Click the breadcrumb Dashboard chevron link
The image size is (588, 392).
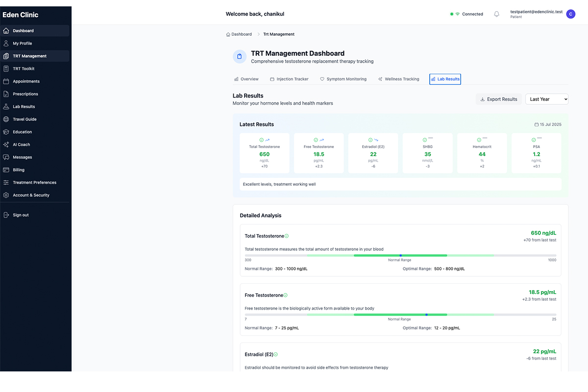click(239, 34)
